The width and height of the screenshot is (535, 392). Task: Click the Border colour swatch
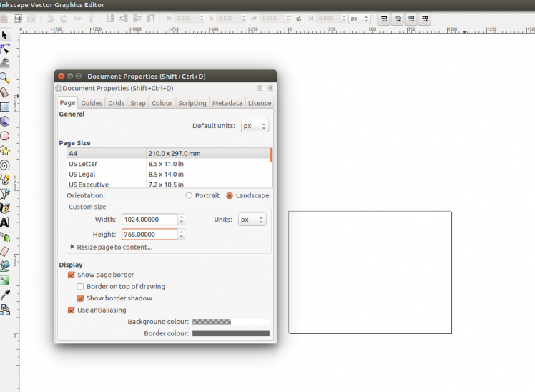pos(230,333)
